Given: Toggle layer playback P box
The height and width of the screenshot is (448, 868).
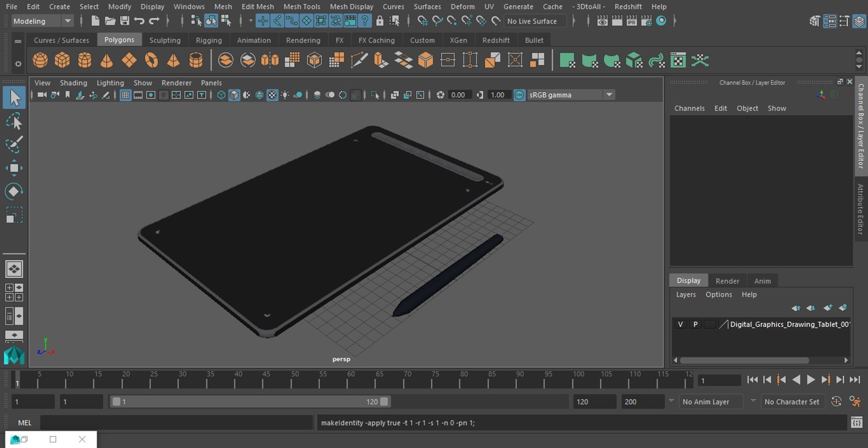Looking at the screenshot, I should point(695,324).
